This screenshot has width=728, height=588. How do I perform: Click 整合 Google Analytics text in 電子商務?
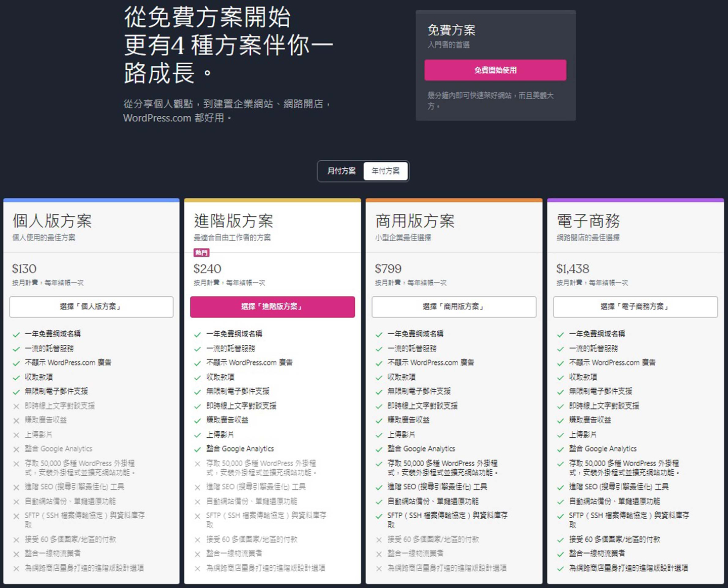point(603,448)
